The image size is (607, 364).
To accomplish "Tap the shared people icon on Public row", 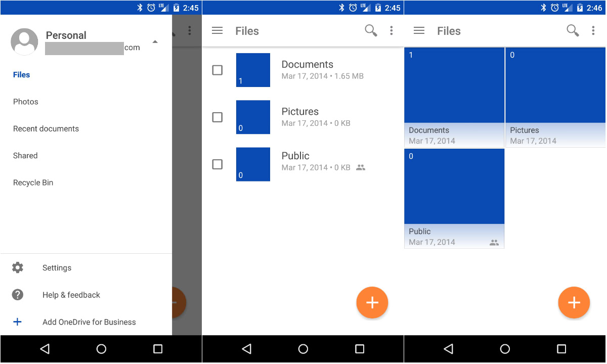I will point(361,167).
